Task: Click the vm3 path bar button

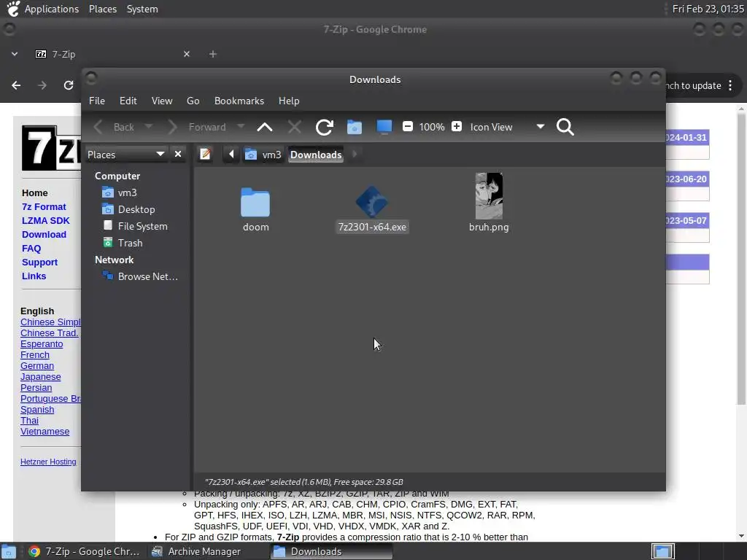Action: pos(263,155)
